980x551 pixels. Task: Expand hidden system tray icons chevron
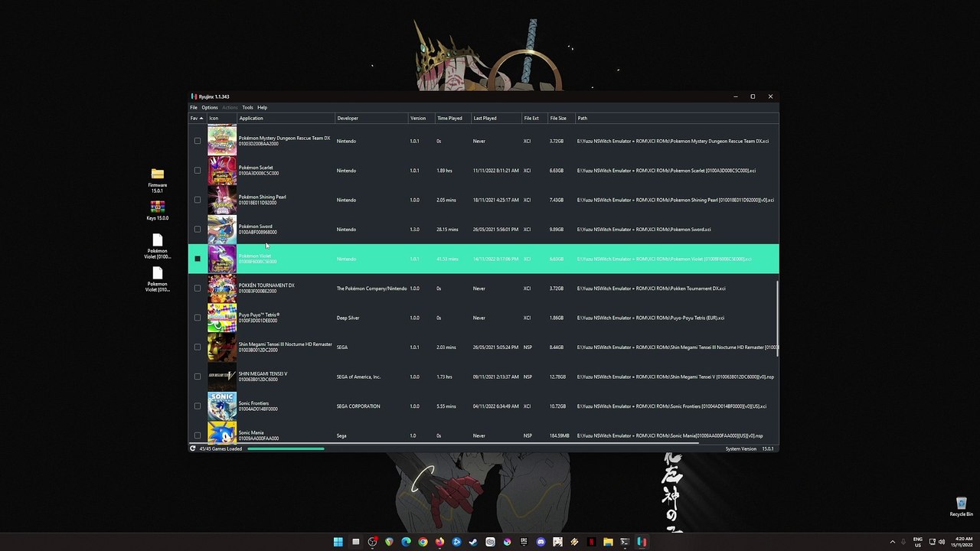point(892,542)
